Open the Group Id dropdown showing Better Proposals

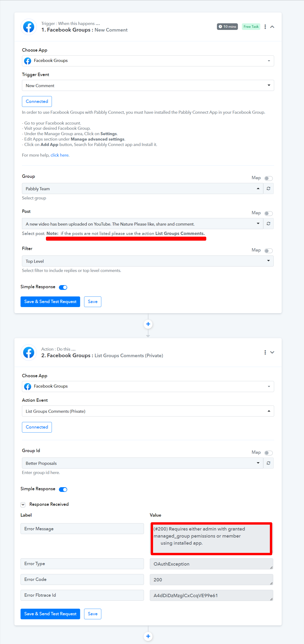coord(142,463)
